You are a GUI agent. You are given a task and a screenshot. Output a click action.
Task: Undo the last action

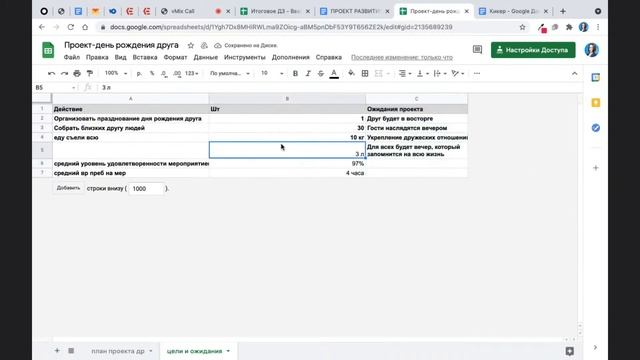(51, 73)
